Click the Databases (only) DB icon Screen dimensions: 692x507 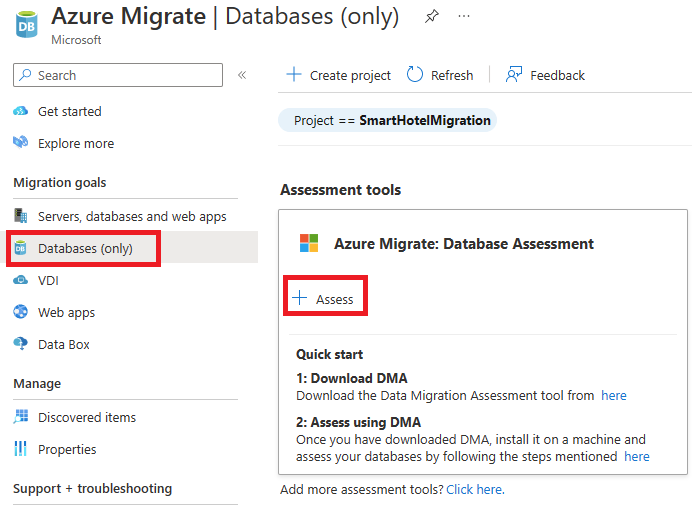tap(20, 248)
